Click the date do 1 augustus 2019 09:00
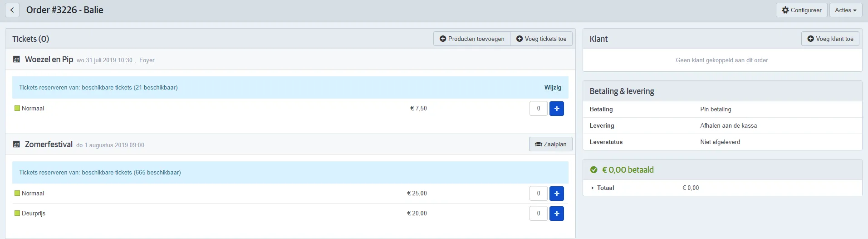The height and width of the screenshot is (239, 868). [x=110, y=145]
